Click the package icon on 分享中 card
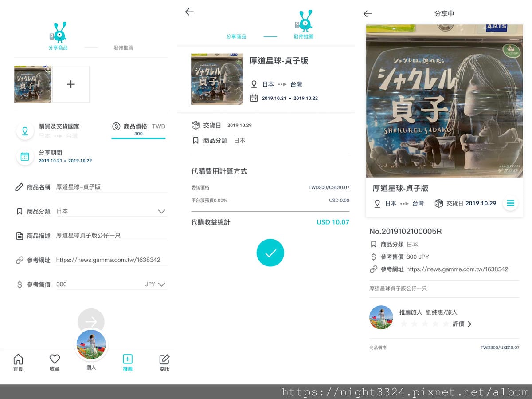The height and width of the screenshot is (399, 532). tap(439, 203)
